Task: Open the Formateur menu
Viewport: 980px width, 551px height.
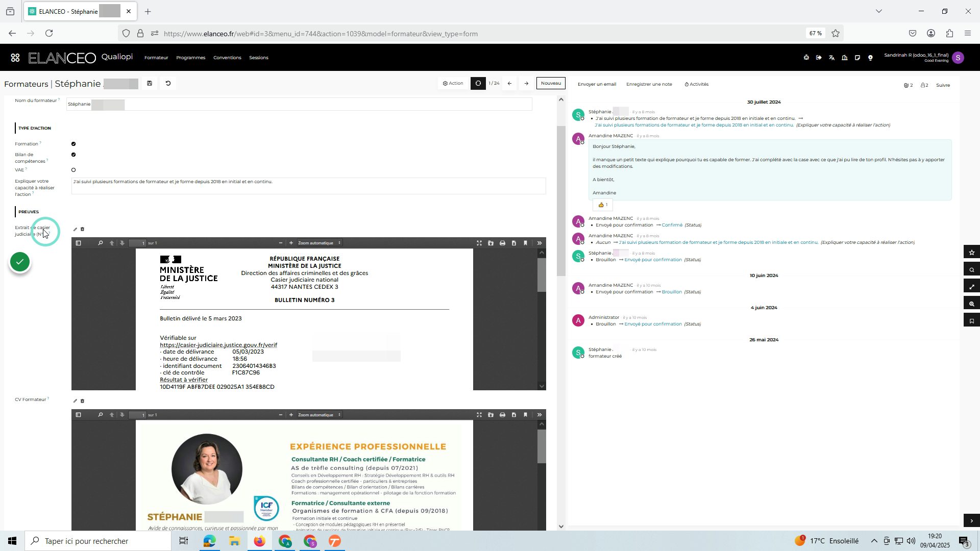Action: pos(156,58)
